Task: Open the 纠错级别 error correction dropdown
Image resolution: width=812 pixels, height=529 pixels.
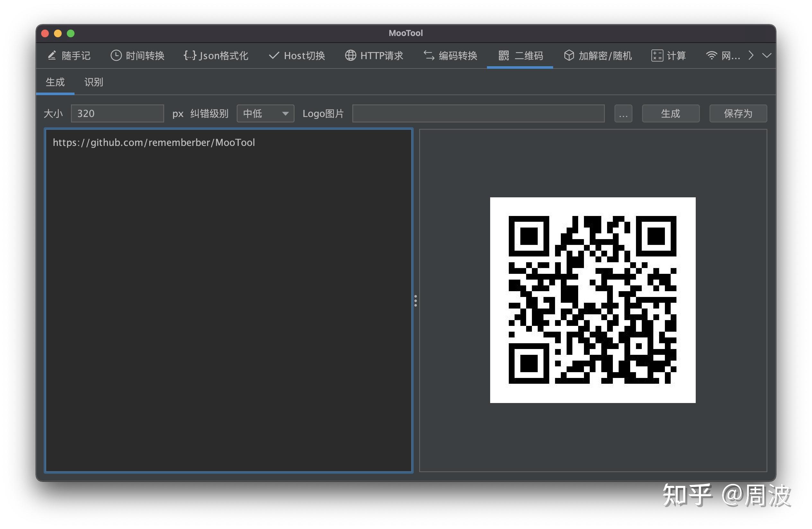Action: pyautogui.click(x=265, y=113)
